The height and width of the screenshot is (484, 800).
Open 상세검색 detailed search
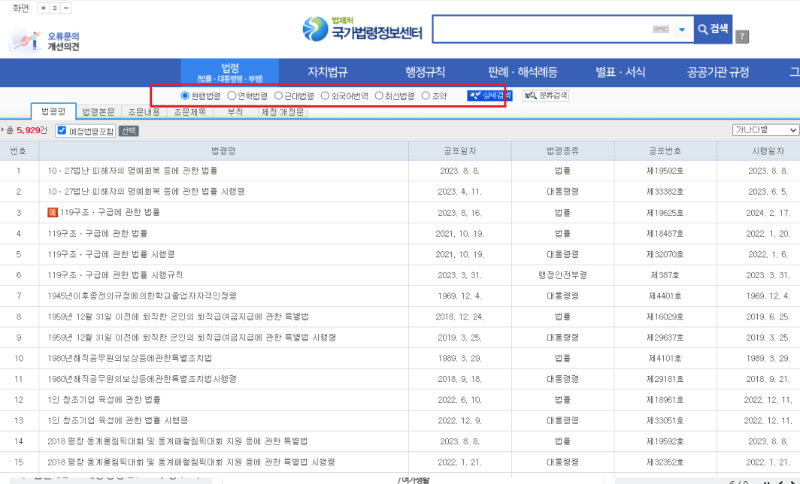(x=490, y=95)
